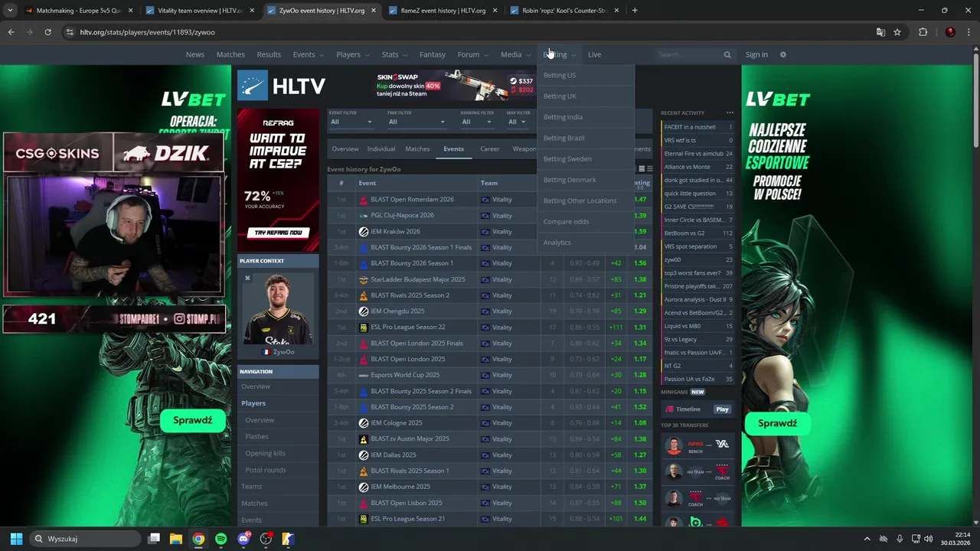Open the News link in the navbar
980x551 pixels.
[x=195, y=54]
